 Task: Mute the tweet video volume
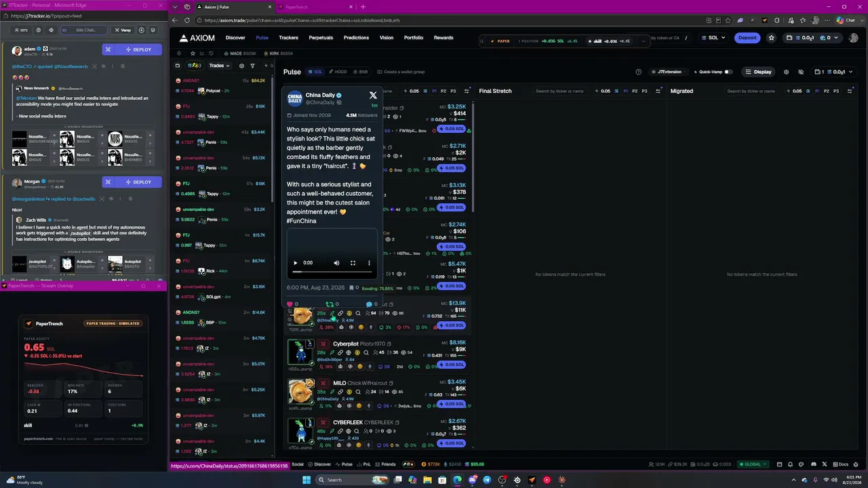(x=336, y=263)
